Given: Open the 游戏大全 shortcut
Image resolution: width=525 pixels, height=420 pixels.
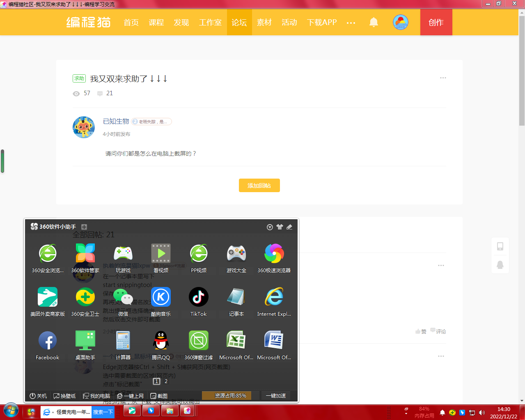Looking at the screenshot, I should (x=236, y=258).
